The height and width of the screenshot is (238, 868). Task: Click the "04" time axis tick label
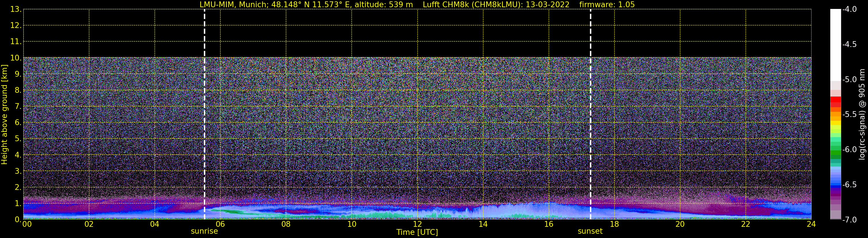[x=155, y=224]
